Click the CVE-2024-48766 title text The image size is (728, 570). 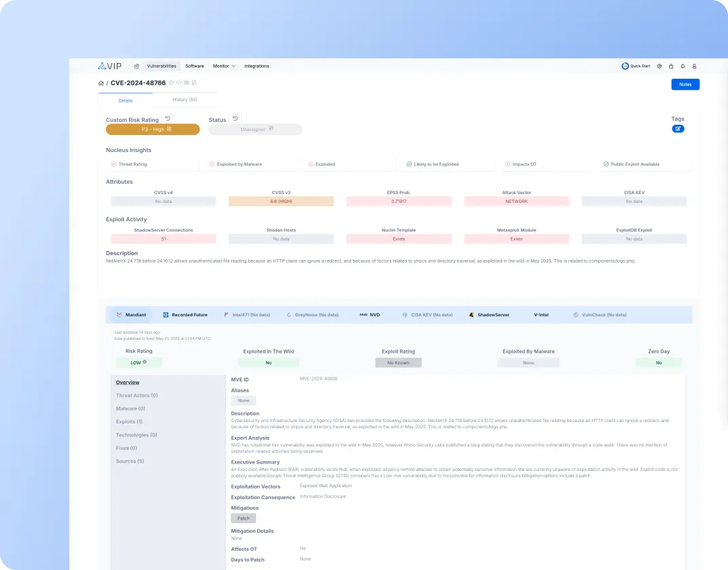tap(138, 83)
